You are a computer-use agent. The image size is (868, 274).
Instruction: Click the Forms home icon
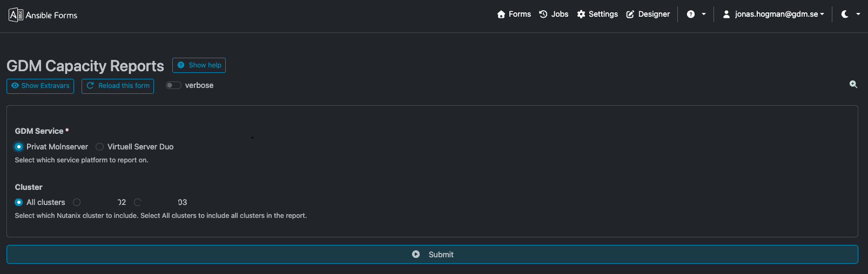coord(501,15)
